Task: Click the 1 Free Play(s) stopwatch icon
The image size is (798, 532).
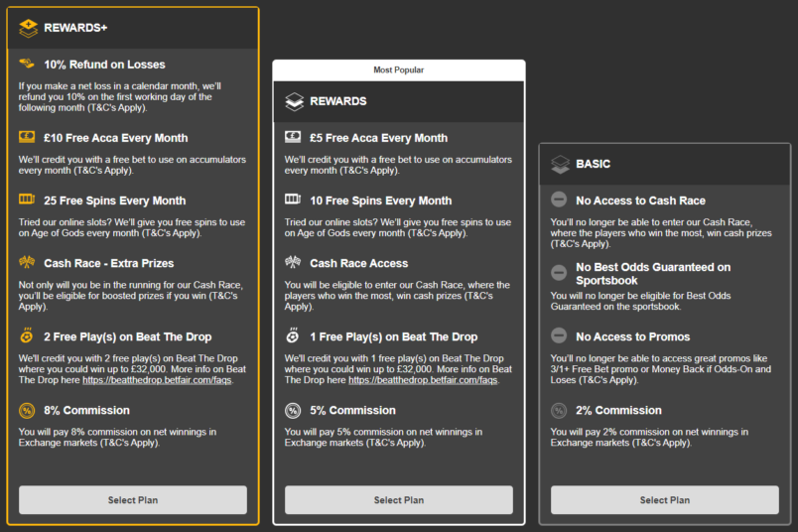Action: click(293, 335)
